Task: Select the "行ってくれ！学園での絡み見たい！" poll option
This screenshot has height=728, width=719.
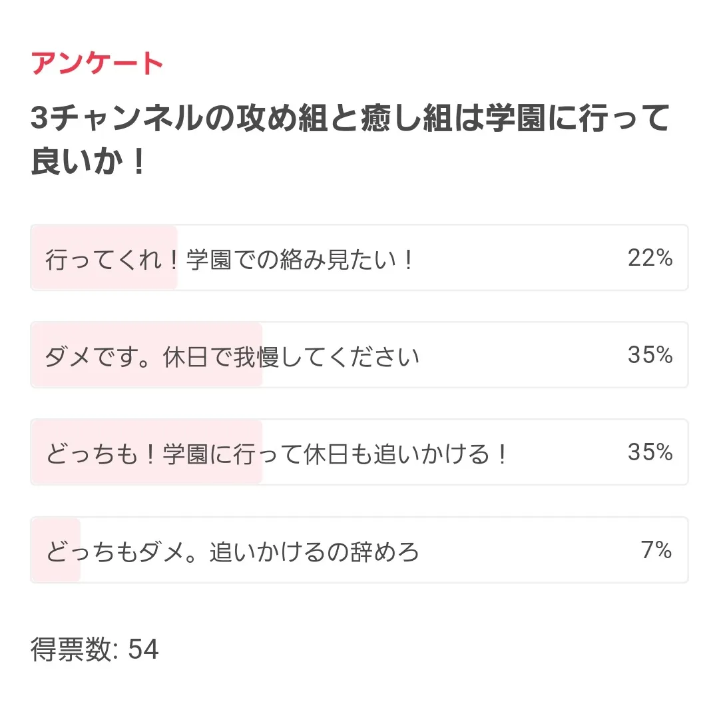Action: point(230,259)
